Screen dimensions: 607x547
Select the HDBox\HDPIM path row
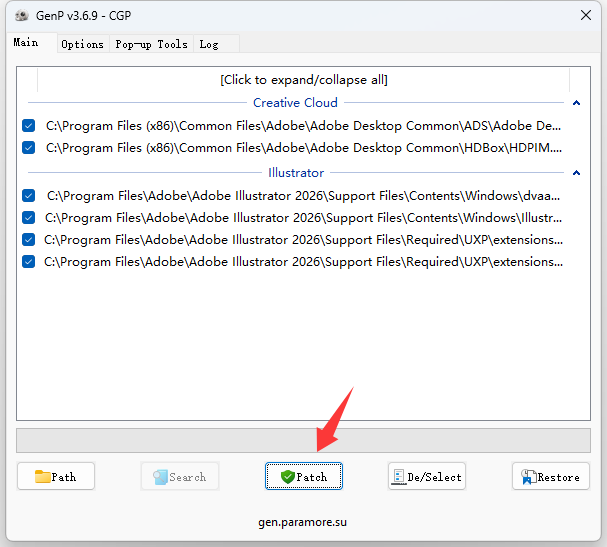(x=304, y=147)
